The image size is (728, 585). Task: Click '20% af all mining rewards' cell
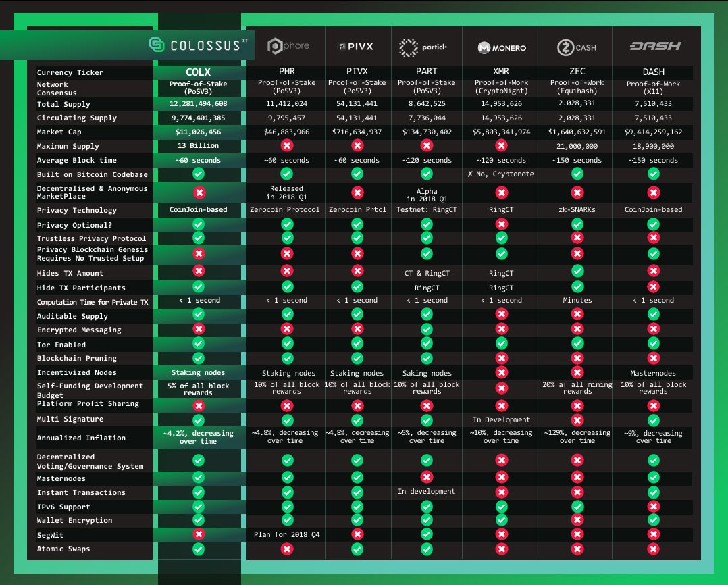[x=577, y=388]
